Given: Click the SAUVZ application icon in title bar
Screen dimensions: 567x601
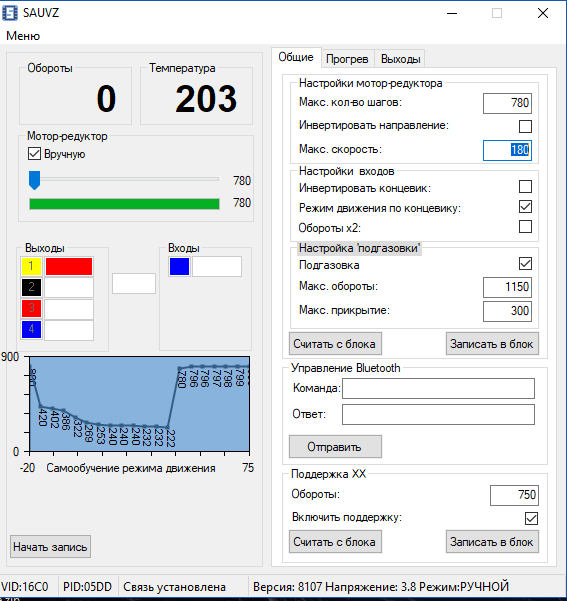Looking at the screenshot, I should pyautogui.click(x=10, y=13).
